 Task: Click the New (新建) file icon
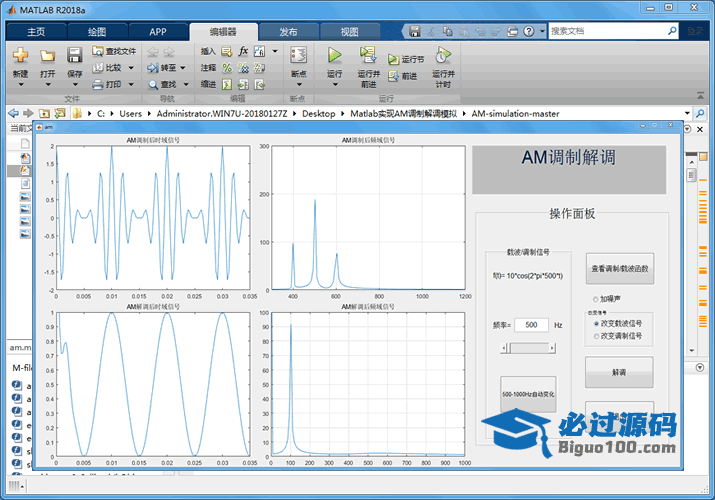coord(20,55)
